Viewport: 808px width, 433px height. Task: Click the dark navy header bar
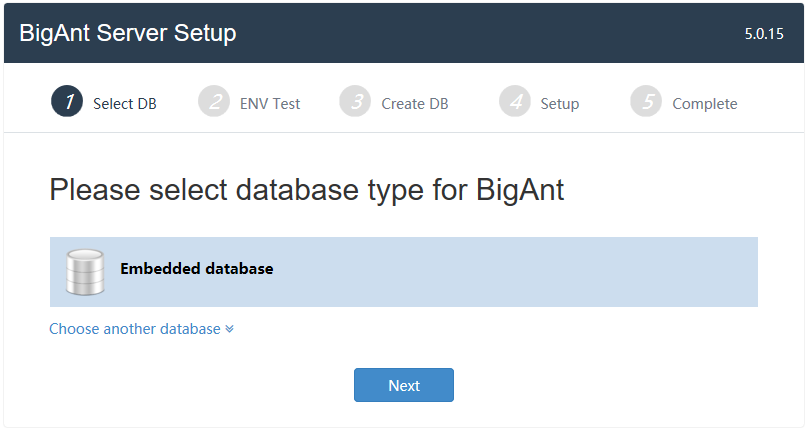[404, 33]
